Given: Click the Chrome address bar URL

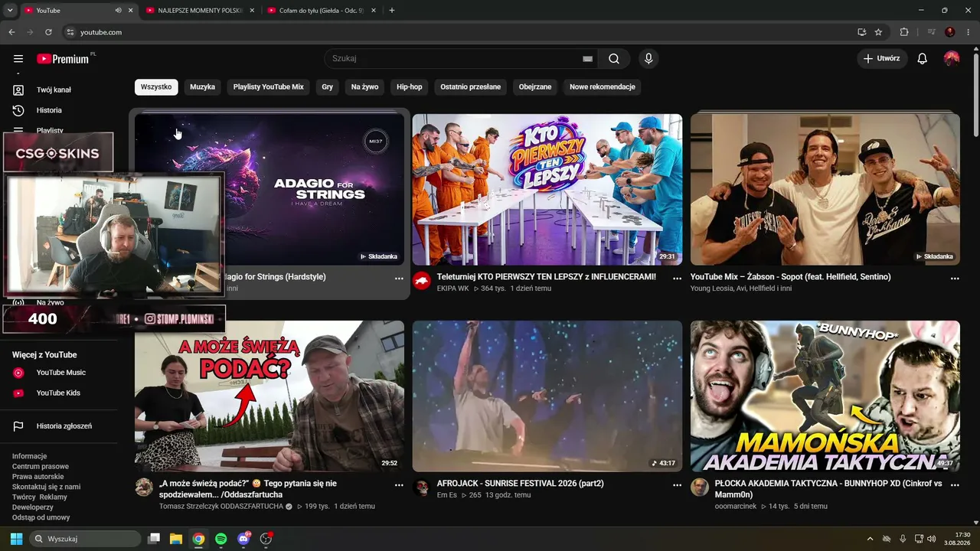Looking at the screenshot, I should click(x=101, y=32).
